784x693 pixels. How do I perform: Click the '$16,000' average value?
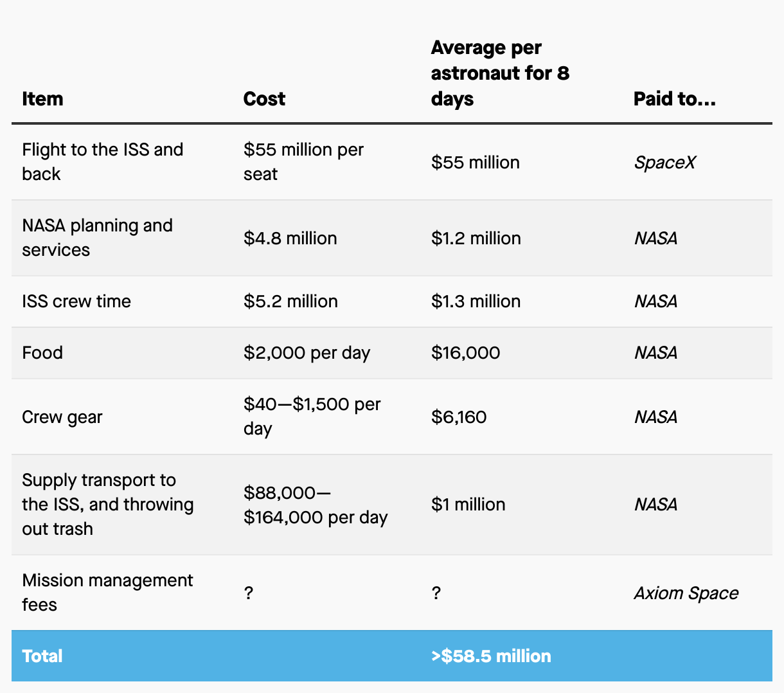click(x=465, y=353)
